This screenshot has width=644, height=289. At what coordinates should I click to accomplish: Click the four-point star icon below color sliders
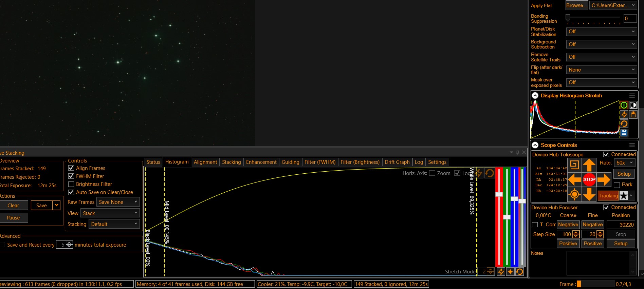click(510, 272)
